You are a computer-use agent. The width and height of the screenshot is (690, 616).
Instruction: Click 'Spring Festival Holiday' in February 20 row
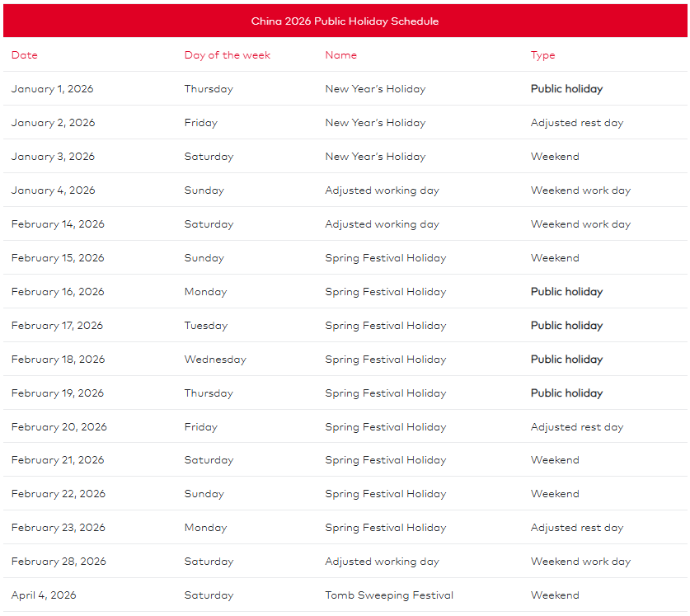[x=386, y=427]
